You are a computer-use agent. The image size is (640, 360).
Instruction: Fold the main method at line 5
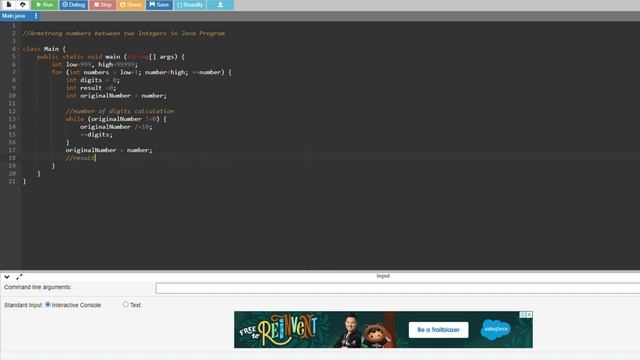(18, 57)
